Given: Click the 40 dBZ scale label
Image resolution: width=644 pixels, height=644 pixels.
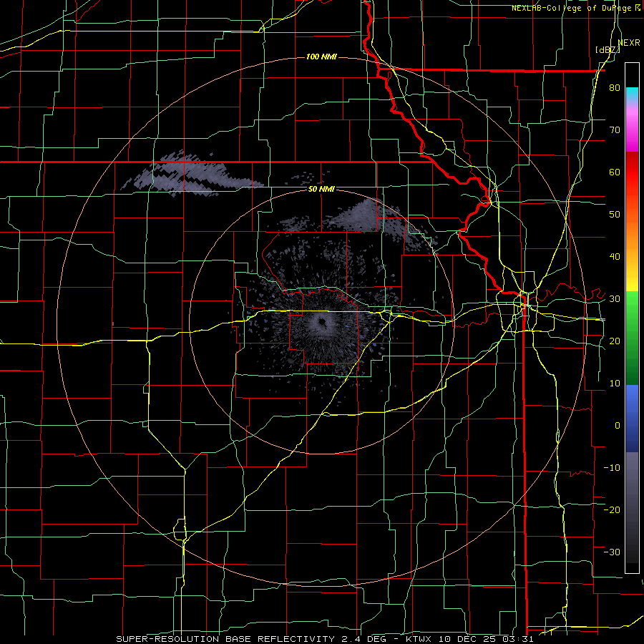Looking at the screenshot, I should point(615,257).
